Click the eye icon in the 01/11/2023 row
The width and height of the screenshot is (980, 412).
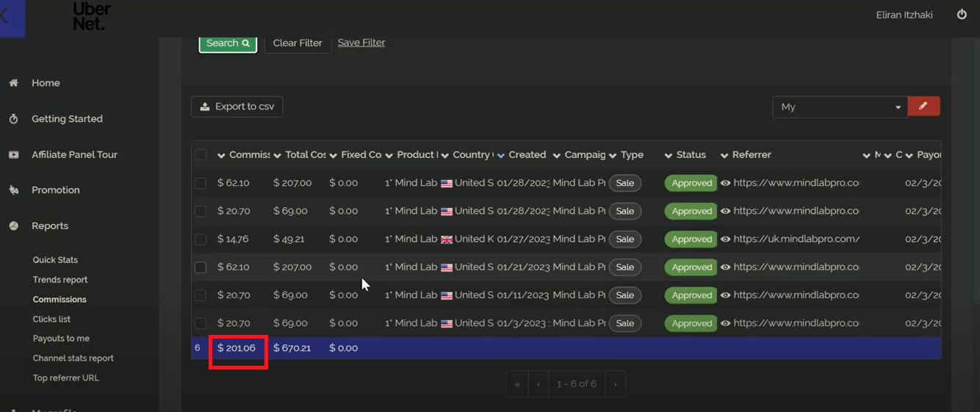pyautogui.click(x=726, y=295)
